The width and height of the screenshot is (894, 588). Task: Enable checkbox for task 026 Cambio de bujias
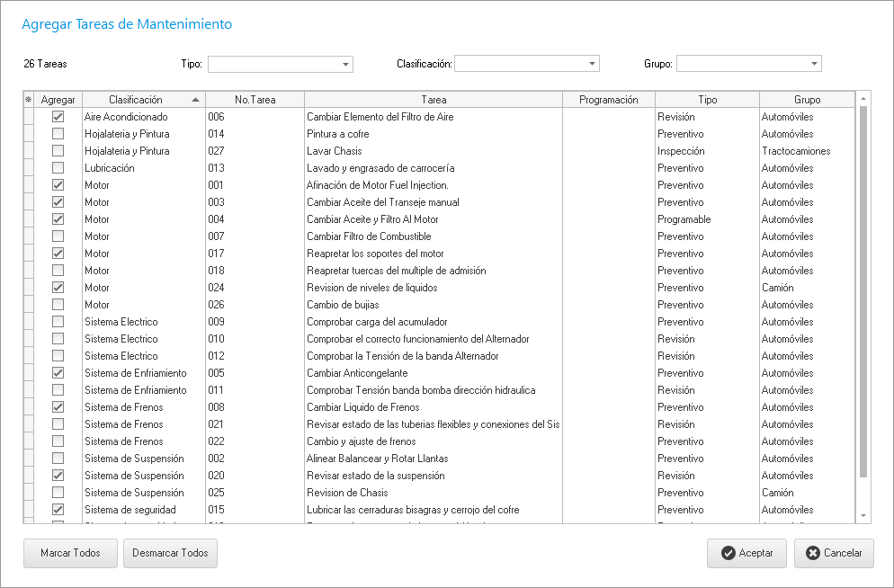coord(58,305)
